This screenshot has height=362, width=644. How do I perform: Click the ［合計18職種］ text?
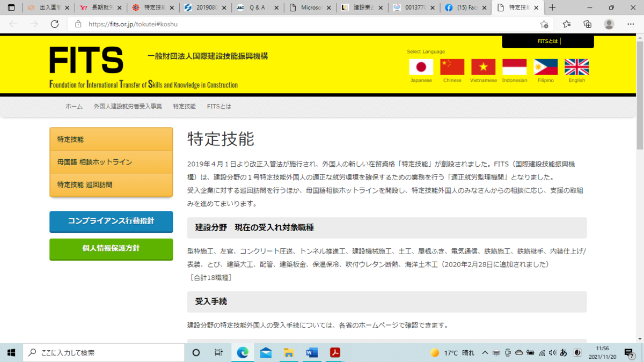(210, 278)
